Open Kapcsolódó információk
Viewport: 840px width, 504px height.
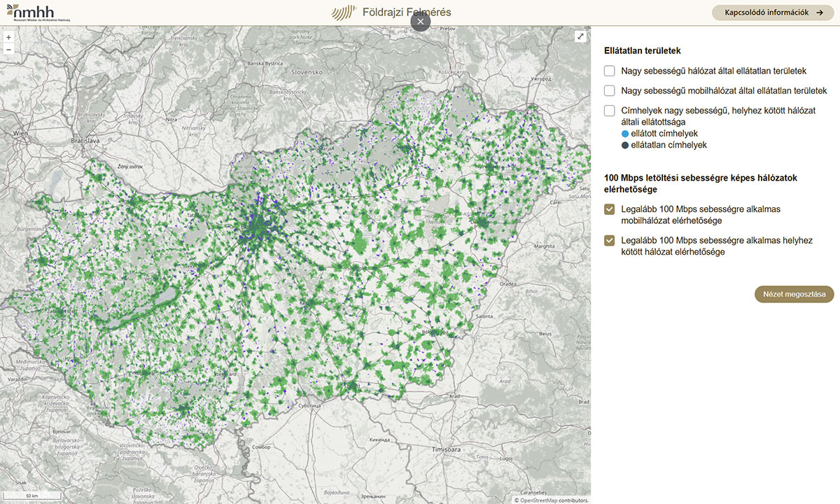tap(766, 13)
